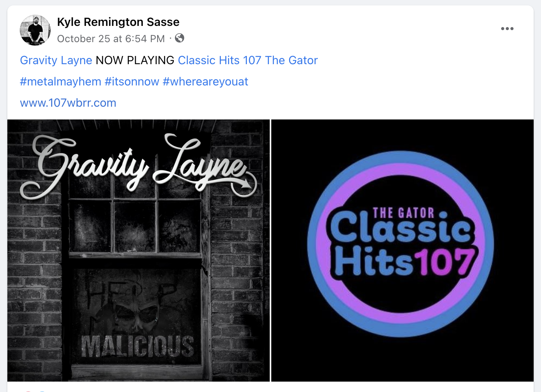Open the Gravity Layne Malicious album photo
The image size is (541, 392).
coord(139,251)
